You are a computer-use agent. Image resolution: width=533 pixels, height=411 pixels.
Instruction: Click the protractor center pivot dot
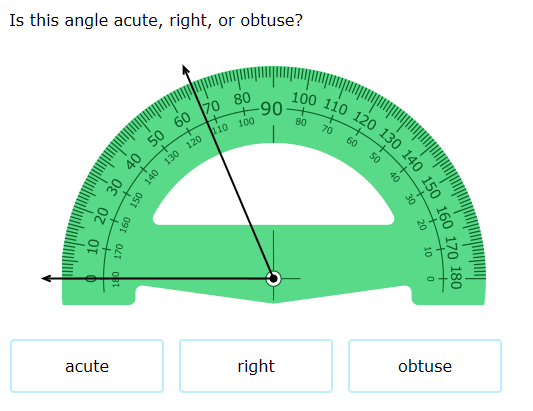point(273,279)
